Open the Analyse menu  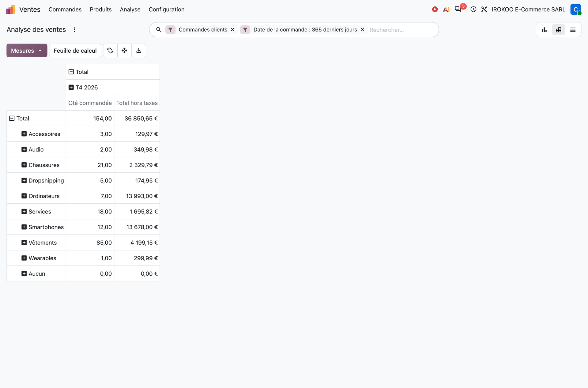(x=130, y=9)
